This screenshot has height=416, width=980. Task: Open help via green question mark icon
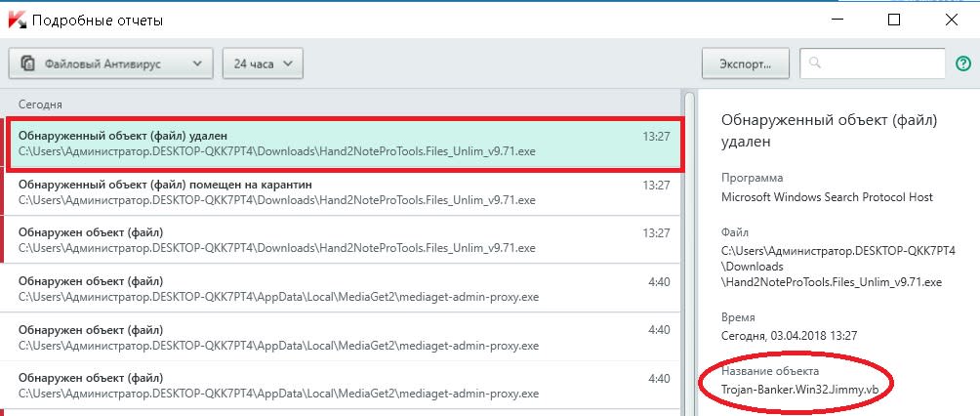coord(963,63)
